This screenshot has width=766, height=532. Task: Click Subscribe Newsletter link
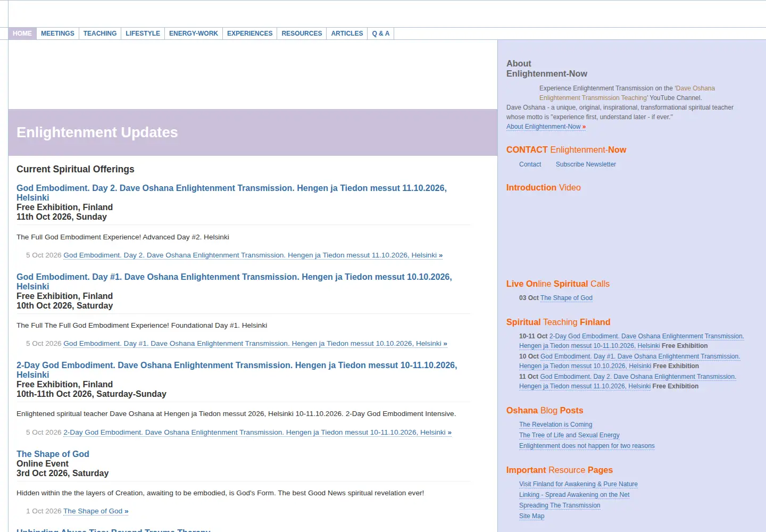click(x=586, y=164)
